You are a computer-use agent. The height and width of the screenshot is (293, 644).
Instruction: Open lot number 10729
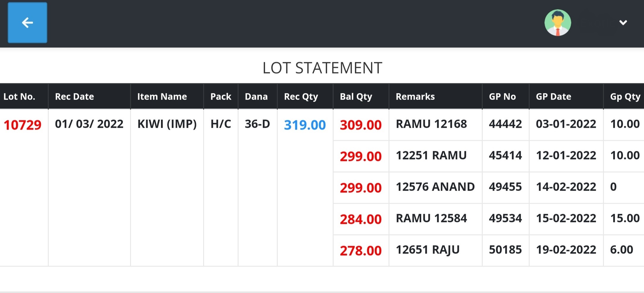(22, 125)
